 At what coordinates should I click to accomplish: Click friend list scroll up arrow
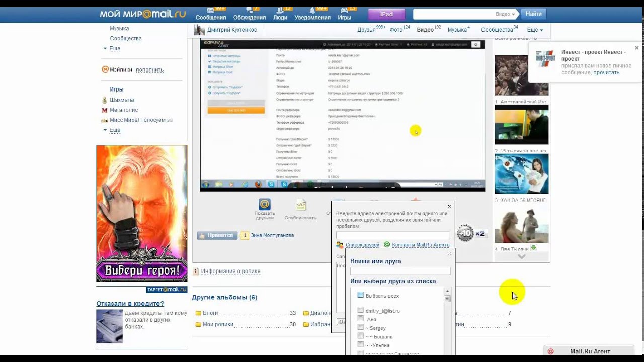click(x=447, y=292)
